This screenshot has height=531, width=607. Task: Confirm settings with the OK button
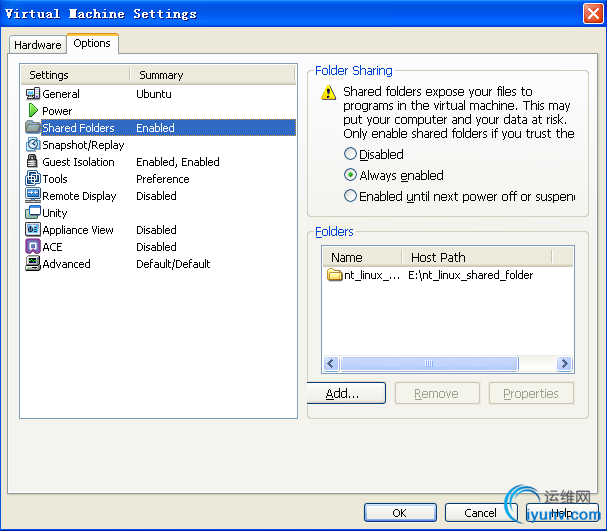[x=400, y=512]
